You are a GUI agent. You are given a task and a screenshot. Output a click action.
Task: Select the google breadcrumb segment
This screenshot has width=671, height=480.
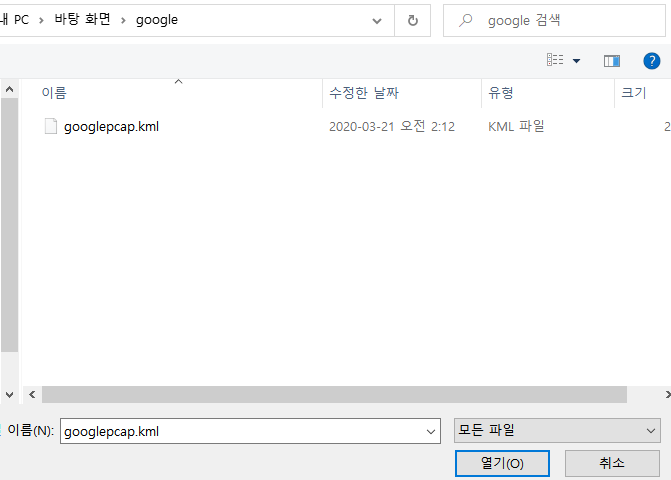pos(157,20)
